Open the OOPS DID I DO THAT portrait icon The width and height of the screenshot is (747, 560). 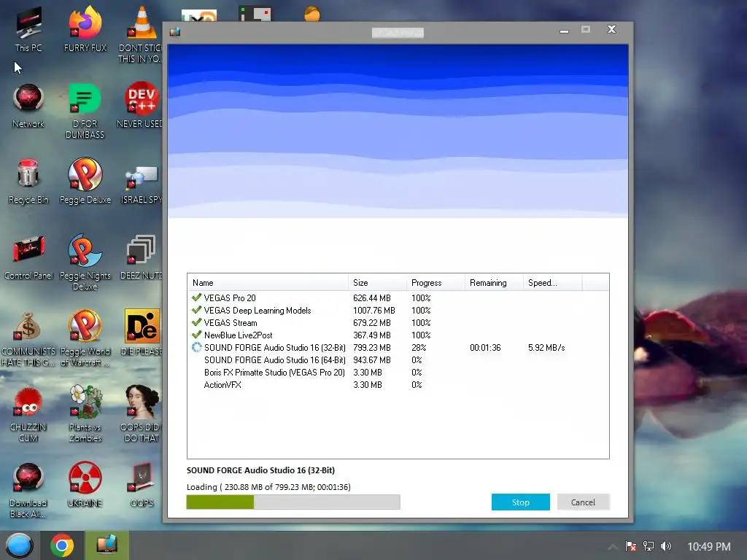142,413
